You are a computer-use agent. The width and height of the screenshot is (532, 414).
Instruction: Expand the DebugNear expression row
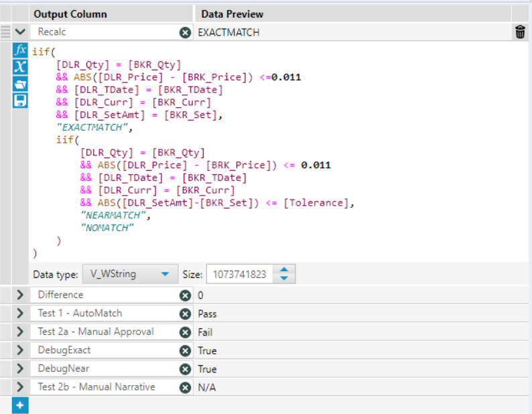[20, 368]
